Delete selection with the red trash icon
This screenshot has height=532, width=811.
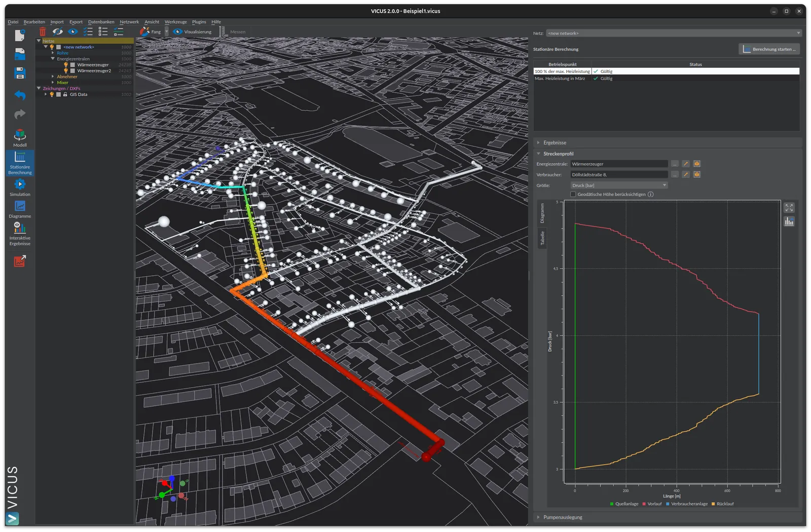[43, 31]
